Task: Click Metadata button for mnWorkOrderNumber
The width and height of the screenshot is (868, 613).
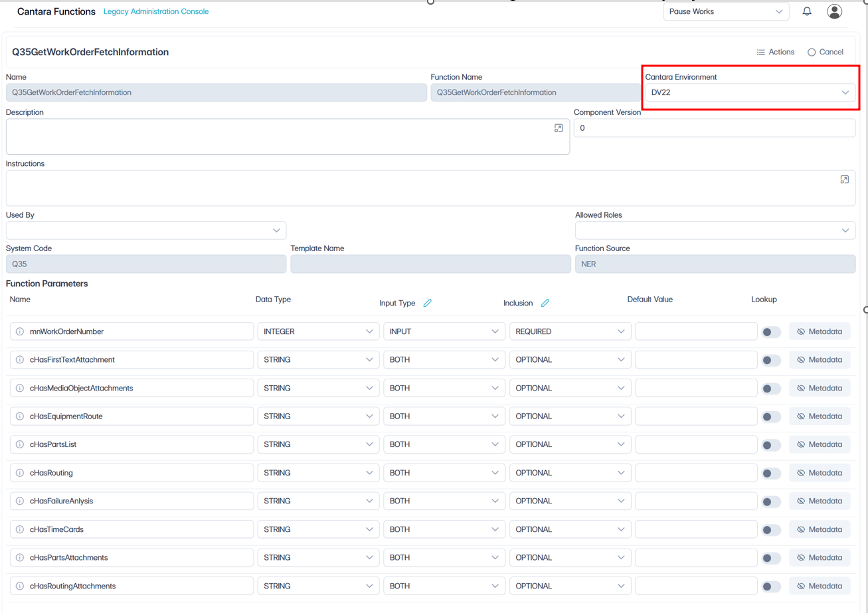Action: (x=820, y=331)
